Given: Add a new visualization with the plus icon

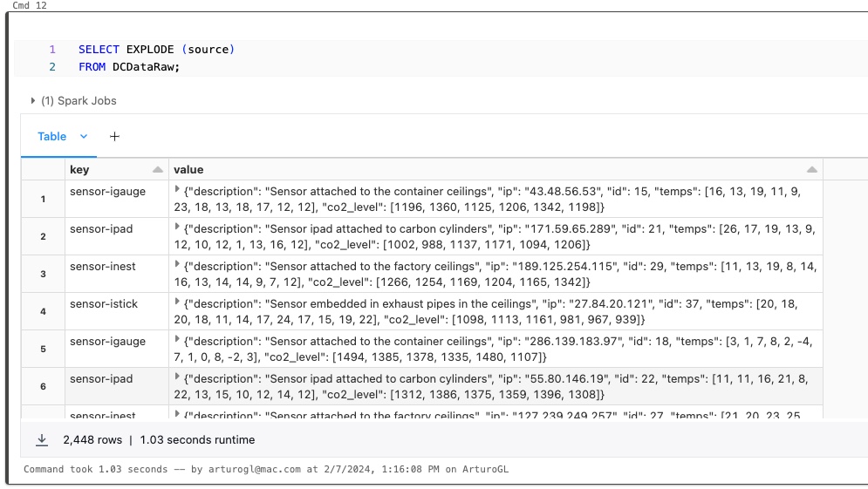Looking at the screenshot, I should click(x=114, y=137).
